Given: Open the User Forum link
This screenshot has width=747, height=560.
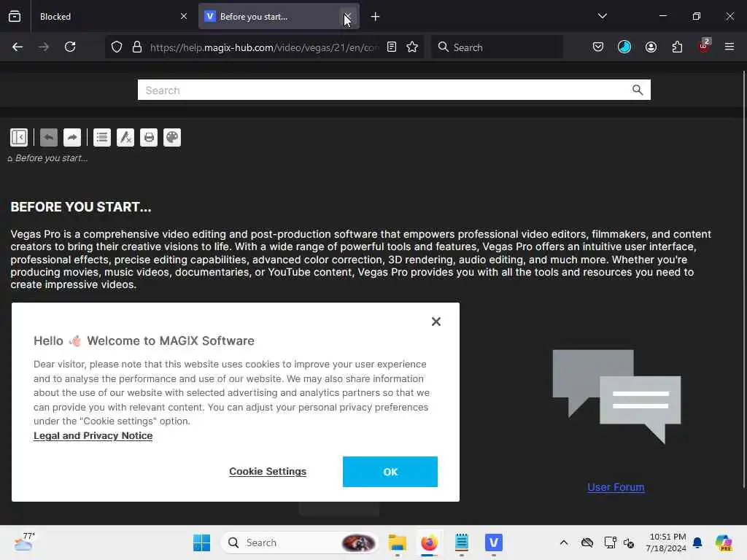Looking at the screenshot, I should 616,487.
